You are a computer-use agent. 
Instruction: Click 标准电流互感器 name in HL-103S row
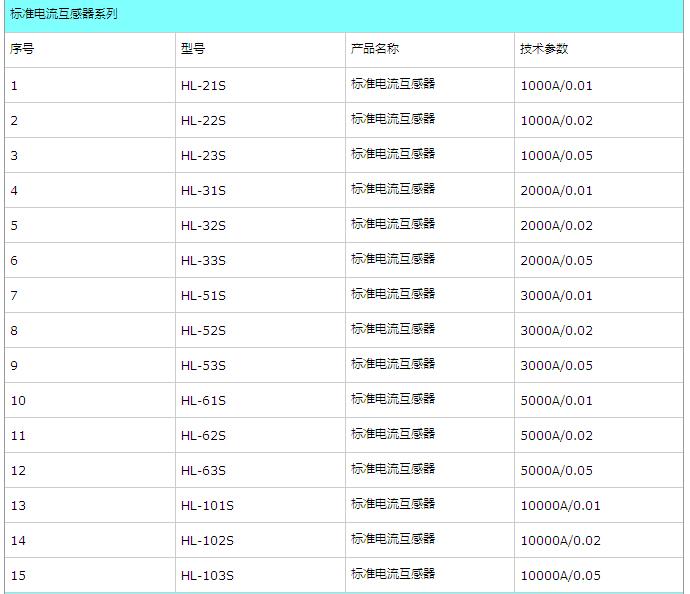[393, 573]
